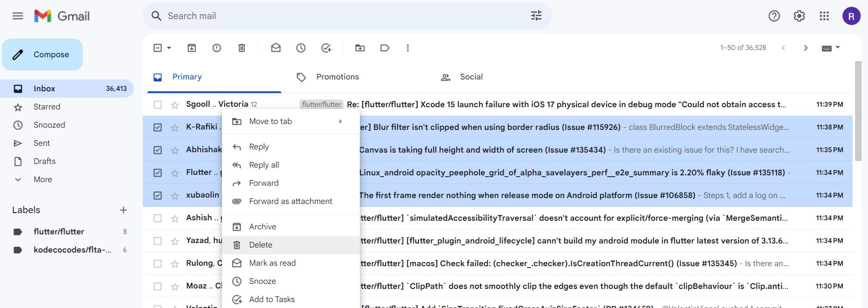The image size is (868, 308).
Task: Check the Ashish email checkbox
Action: pyautogui.click(x=157, y=218)
